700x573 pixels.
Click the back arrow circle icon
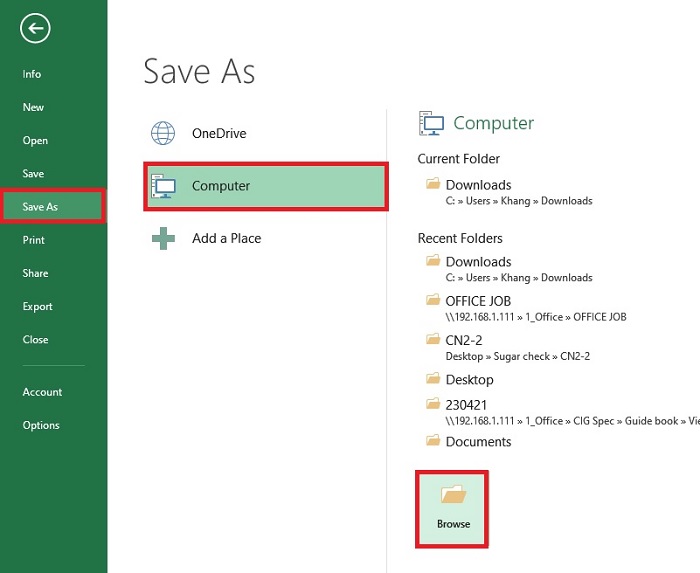[35, 29]
